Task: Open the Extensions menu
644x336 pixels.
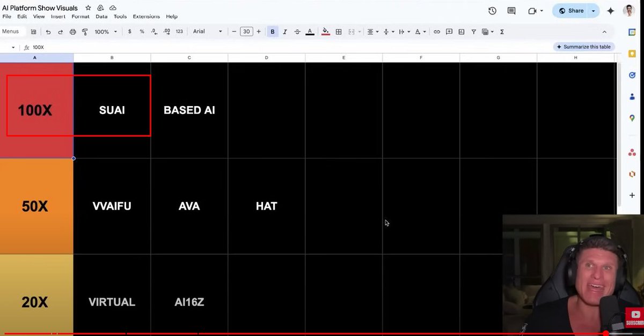Action: coord(147,17)
